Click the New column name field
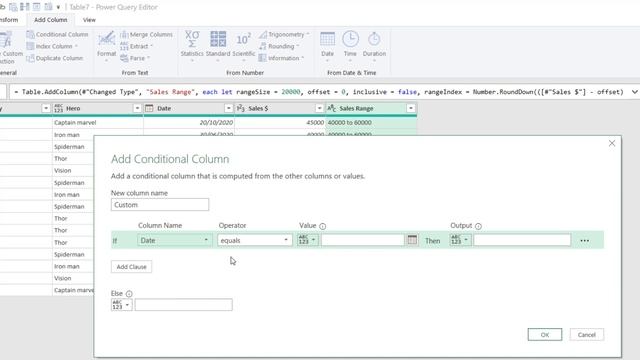The height and width of the screenshot is (360, 640). (160, 205)
